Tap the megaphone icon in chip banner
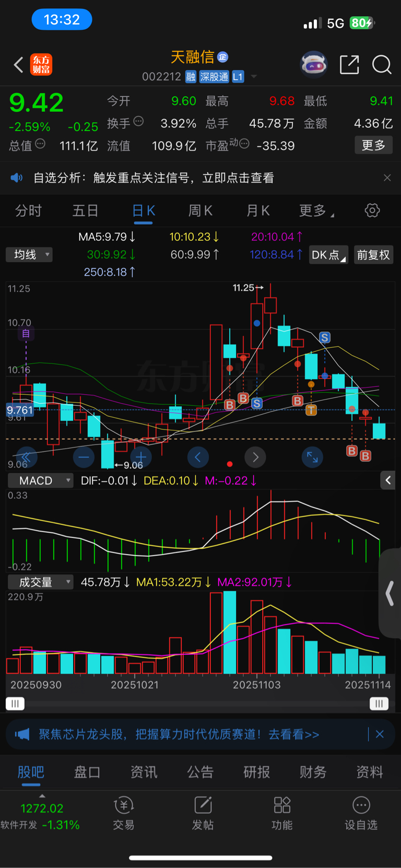The height and width of the screenshot is (868, 401). click(x=22, y=734)
